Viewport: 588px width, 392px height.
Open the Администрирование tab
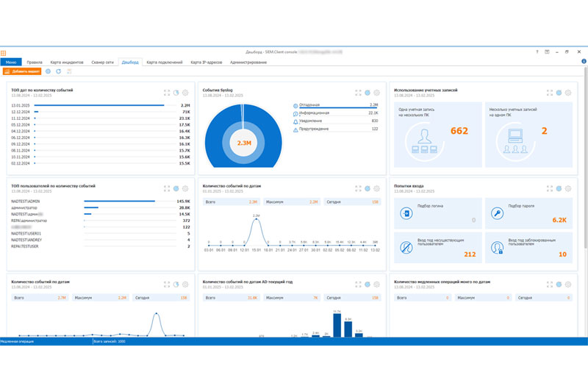[x=248, y=63]
